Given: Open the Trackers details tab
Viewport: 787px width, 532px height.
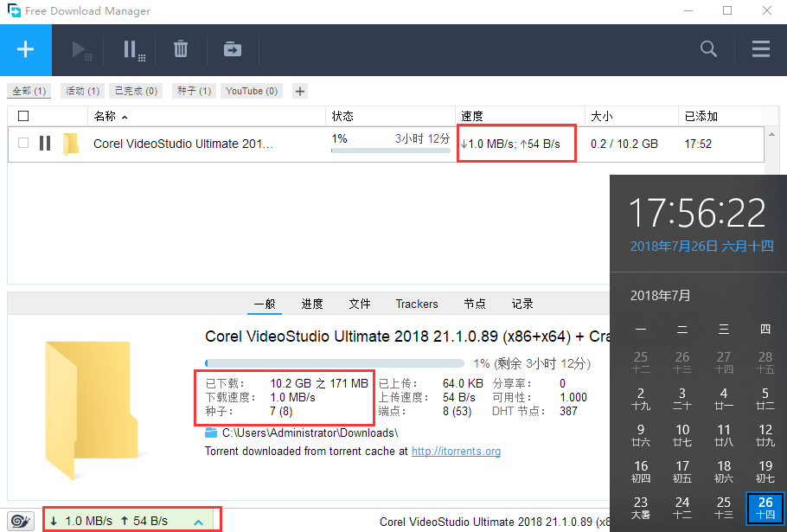Looking at the screenshot, I should [x=417, y=304].
